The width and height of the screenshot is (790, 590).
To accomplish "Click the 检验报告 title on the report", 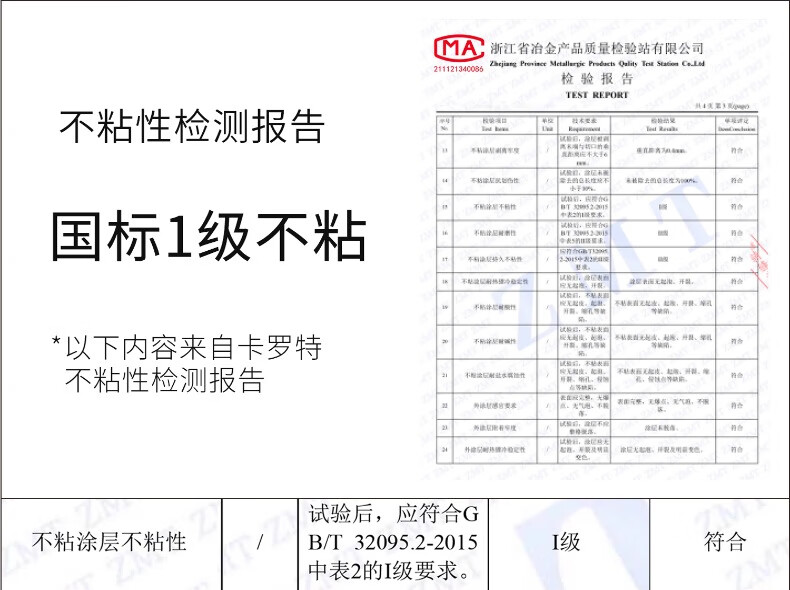I will point(597,79).
